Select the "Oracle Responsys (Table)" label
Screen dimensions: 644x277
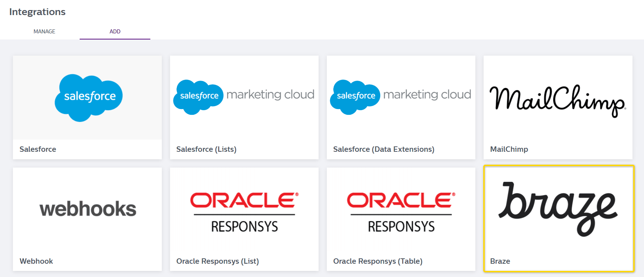click(378, 261)
